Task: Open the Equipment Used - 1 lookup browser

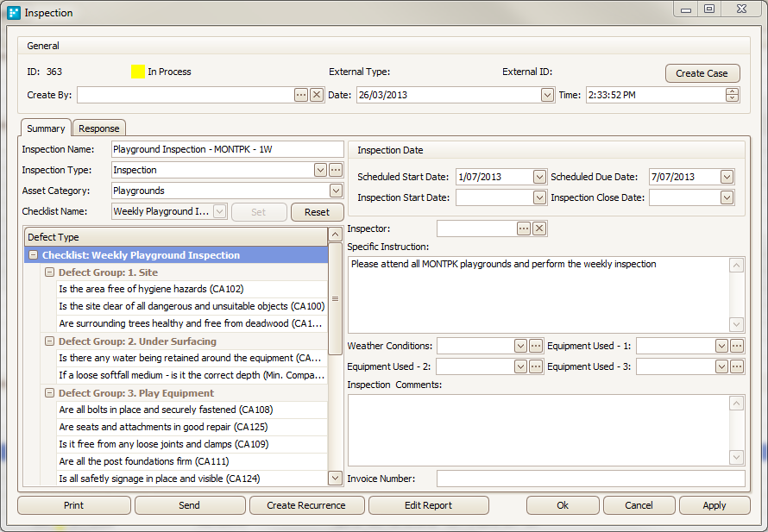Action: (x=737, y=345)
